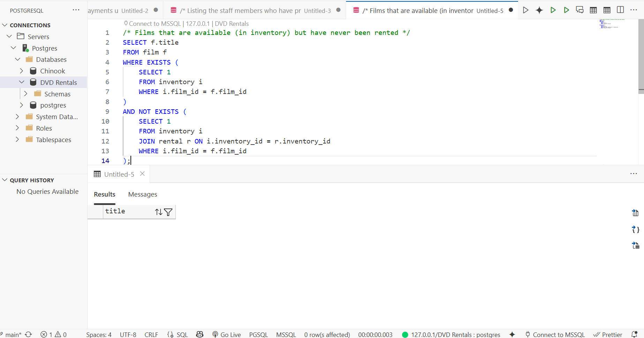
Task: Collapse the QUERY HISTORY section
Action: coord(5,180)
